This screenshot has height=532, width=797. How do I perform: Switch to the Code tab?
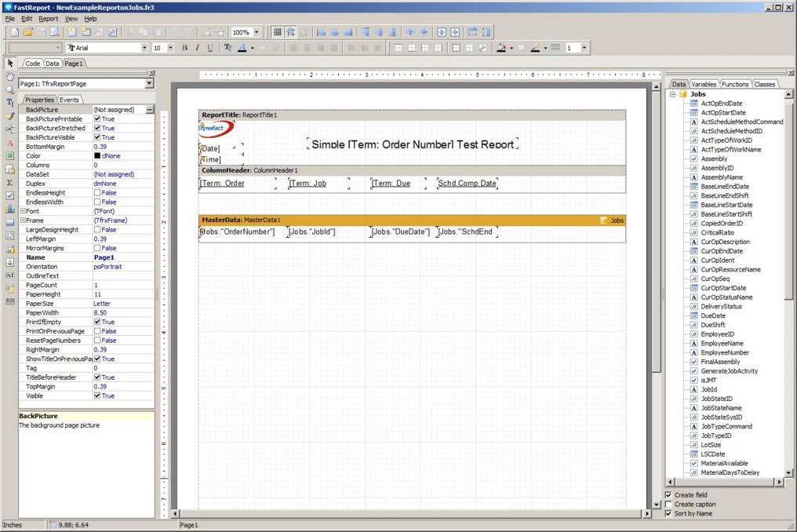(x=33, y=64)
